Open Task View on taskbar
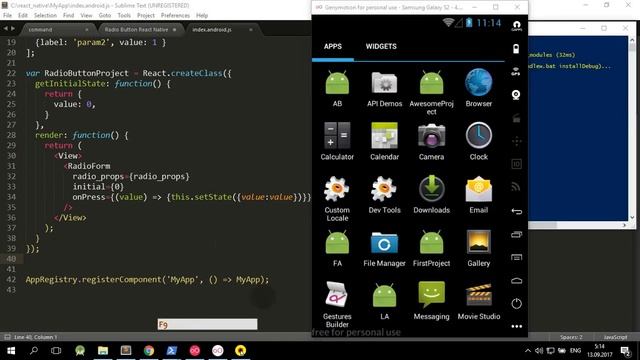Image resolution: width=640 pixels, height=360 pixels. tap(56, 351)
